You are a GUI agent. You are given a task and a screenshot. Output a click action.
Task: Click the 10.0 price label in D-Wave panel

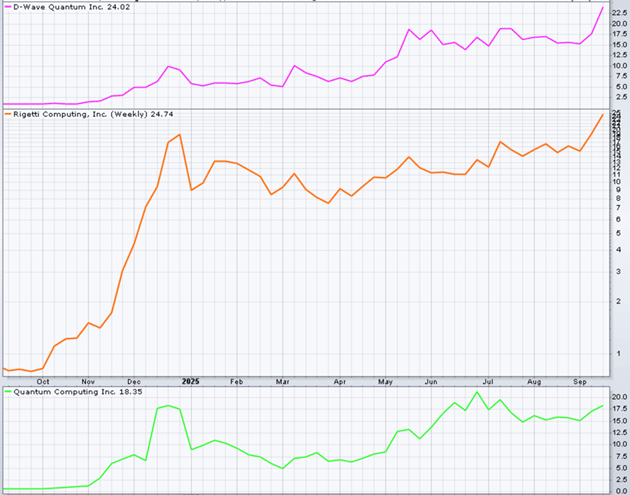pyautogui.click(x=619, y=65)
